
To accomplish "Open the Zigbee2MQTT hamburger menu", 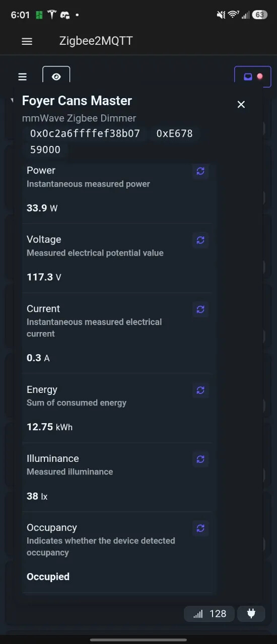I will click(x=27, y=41).
